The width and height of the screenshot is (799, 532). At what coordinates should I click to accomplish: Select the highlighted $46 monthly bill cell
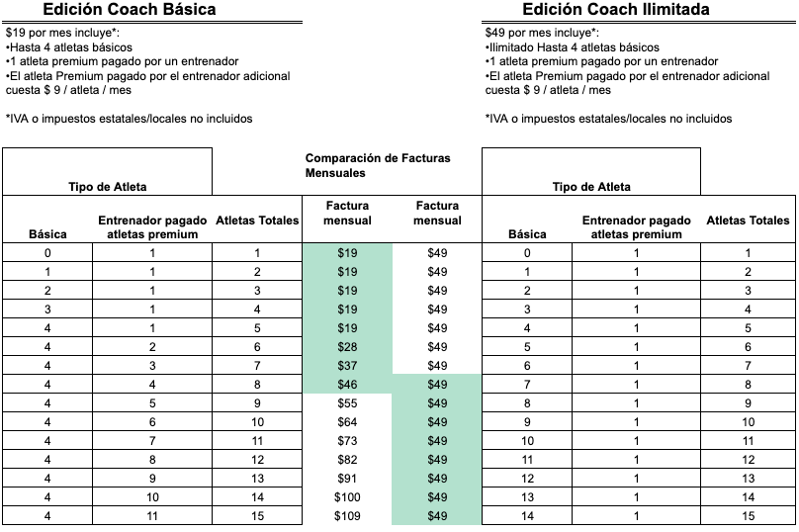click(x=347, y=385)
